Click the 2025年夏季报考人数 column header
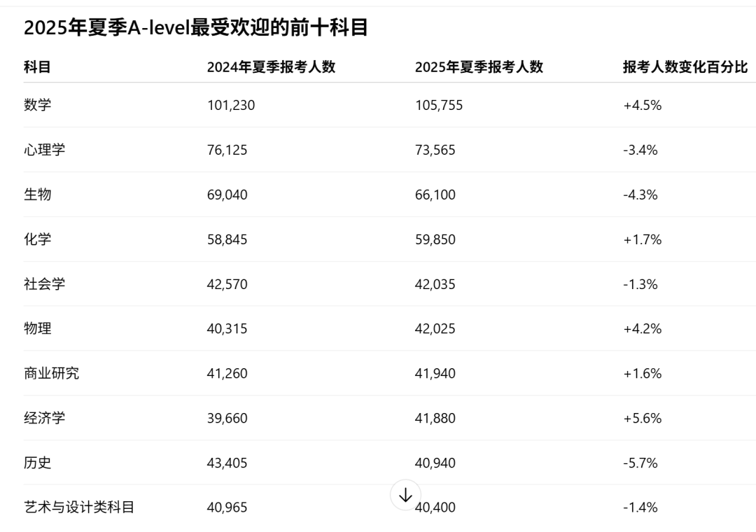The height and width of the screenshot is (532, 756). tap(479, 66)
